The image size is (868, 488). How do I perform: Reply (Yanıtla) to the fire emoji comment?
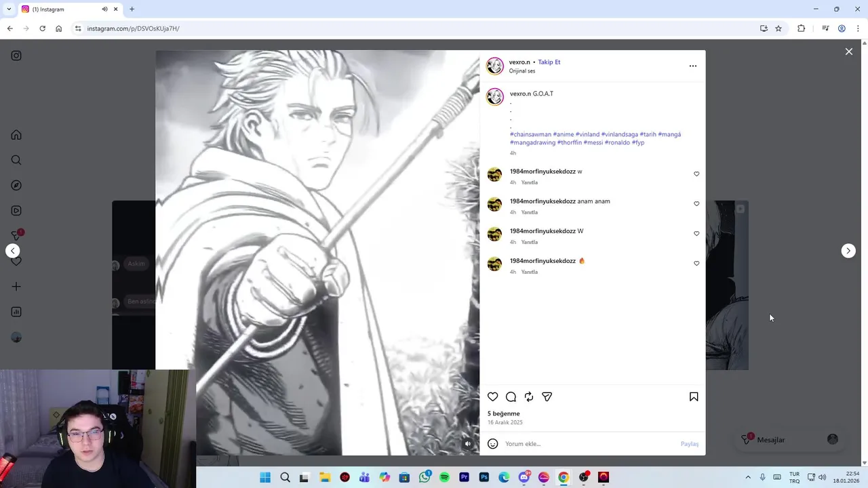[x=529, y=272]
